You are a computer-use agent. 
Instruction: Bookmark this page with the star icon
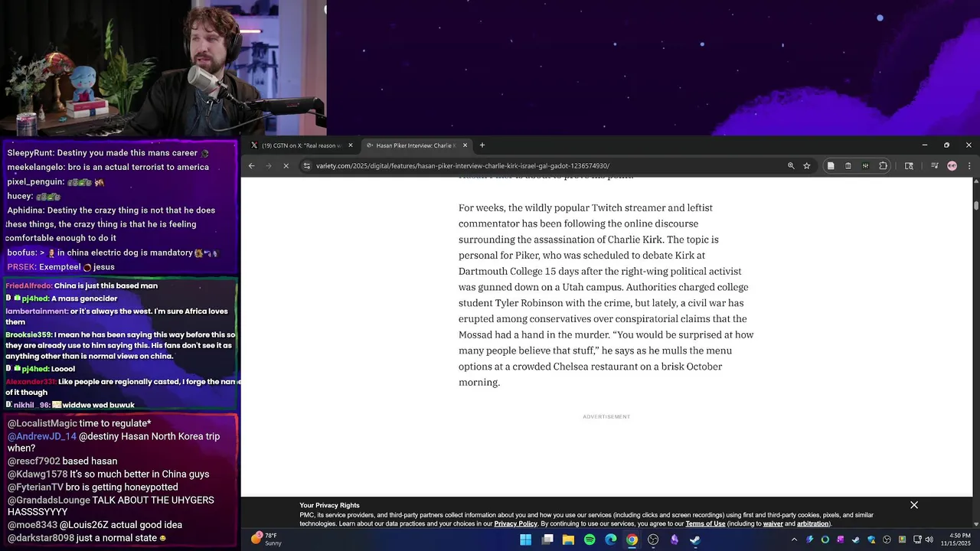click(807, 165)
